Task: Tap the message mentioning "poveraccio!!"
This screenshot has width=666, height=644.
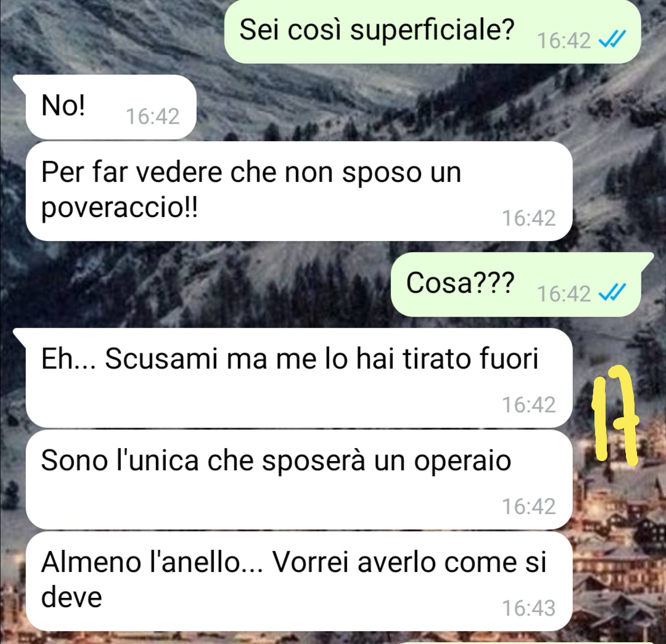Action: pyautogui.click(x=299, y=191)
